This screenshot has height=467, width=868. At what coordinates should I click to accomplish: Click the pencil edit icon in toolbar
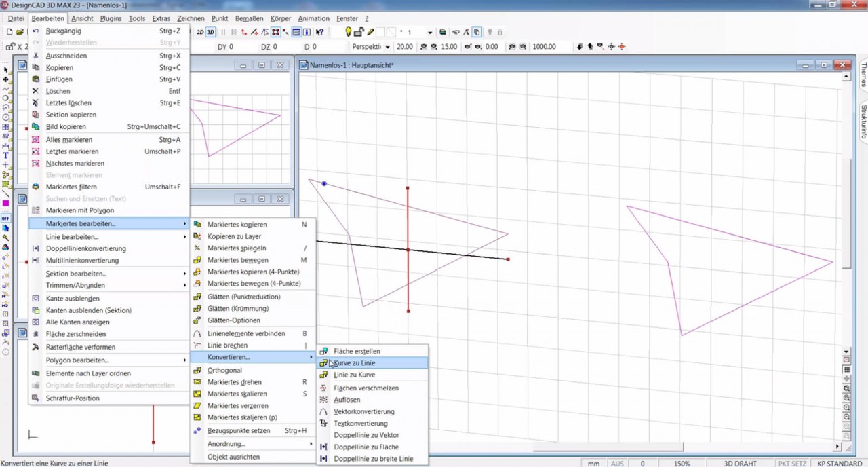point(370,32)
